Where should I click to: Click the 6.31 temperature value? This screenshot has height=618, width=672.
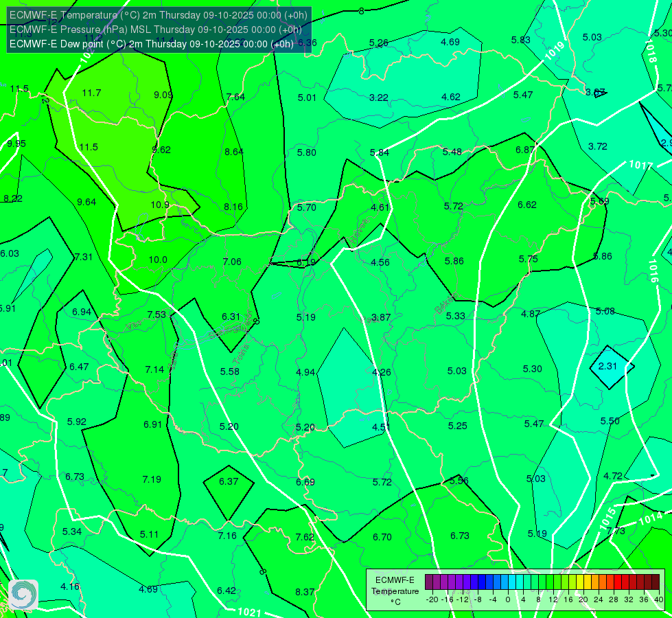[231, 317]
